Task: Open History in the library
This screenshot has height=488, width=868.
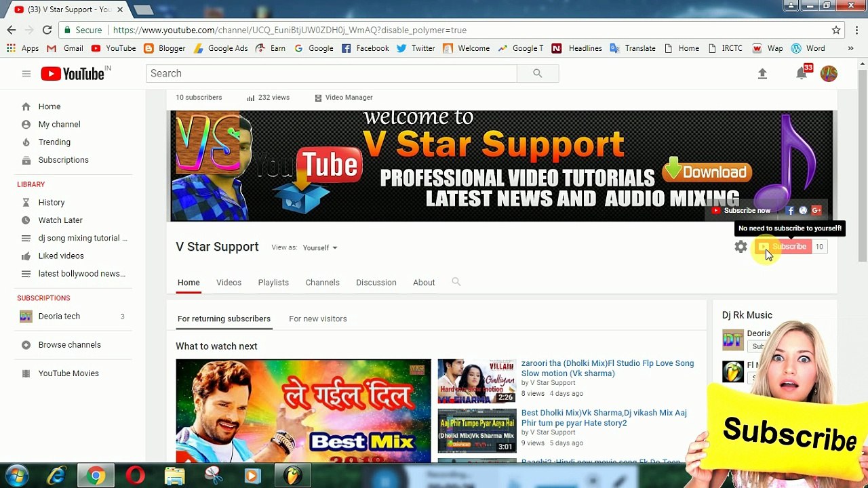Action: click(x=52, y=203)
